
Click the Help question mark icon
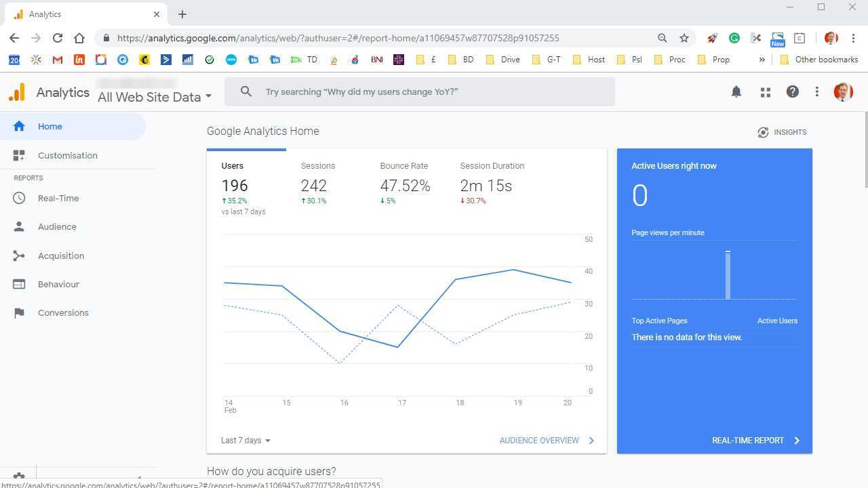(792, 91)
